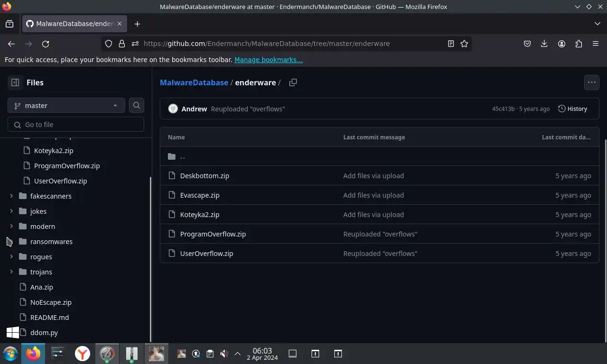This screenshot has height=364, width=607.
Task: Expand the jokes folder chevron
Action: pyautogui.click(x=11, y=211)
